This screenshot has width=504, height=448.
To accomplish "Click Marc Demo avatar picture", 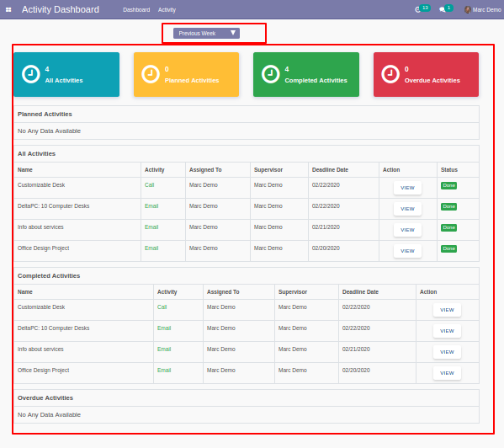I will 467,9.
